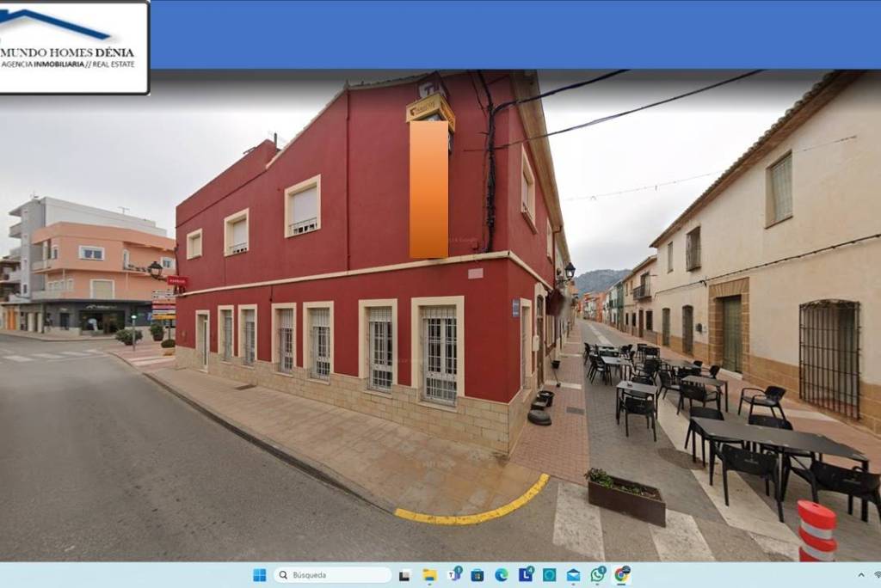
Task: Open the Wi-Fi network status icon
Action: click(877, 575)
